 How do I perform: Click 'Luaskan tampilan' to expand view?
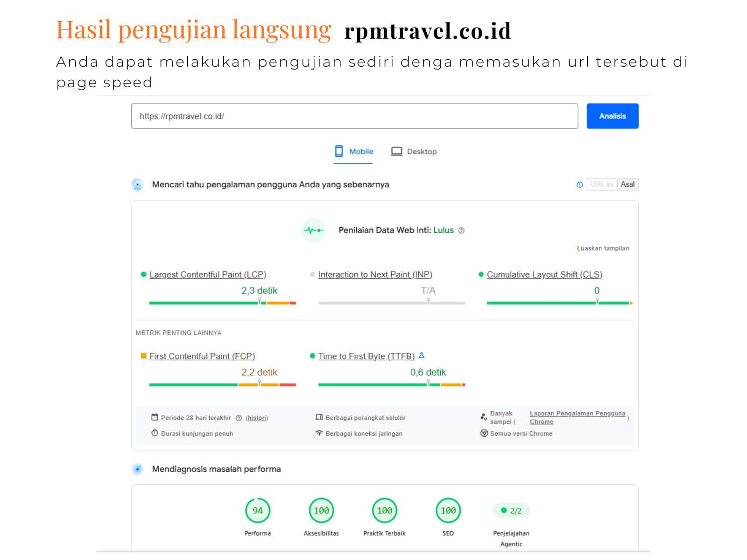coord(603,248)
